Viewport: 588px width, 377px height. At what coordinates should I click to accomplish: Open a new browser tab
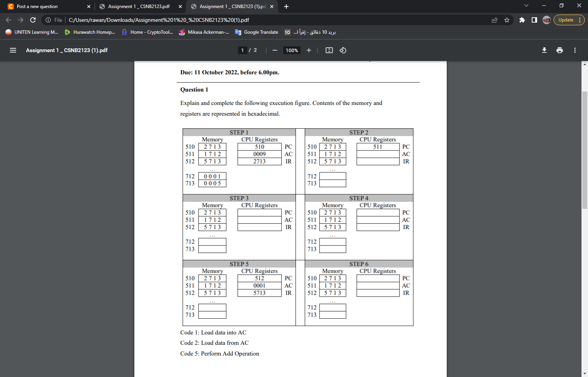286,7
